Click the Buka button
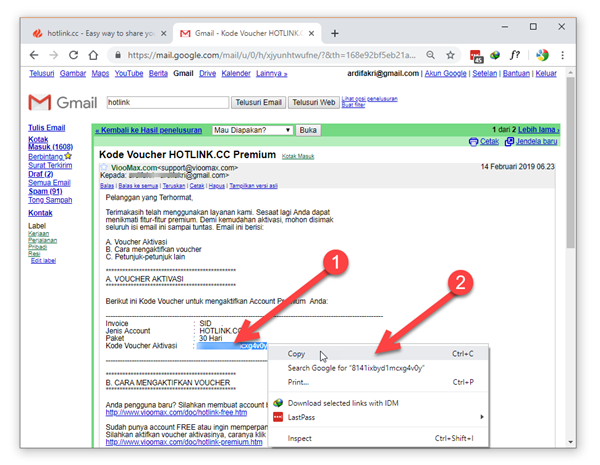 [x=308, y=130]
